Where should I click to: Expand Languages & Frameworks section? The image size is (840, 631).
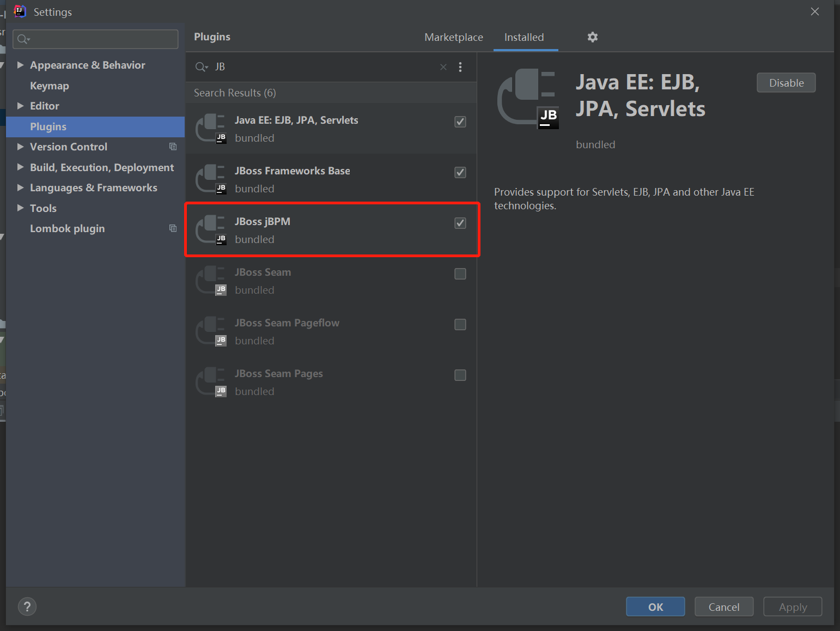pyautogui.click(x=20, y=187)
